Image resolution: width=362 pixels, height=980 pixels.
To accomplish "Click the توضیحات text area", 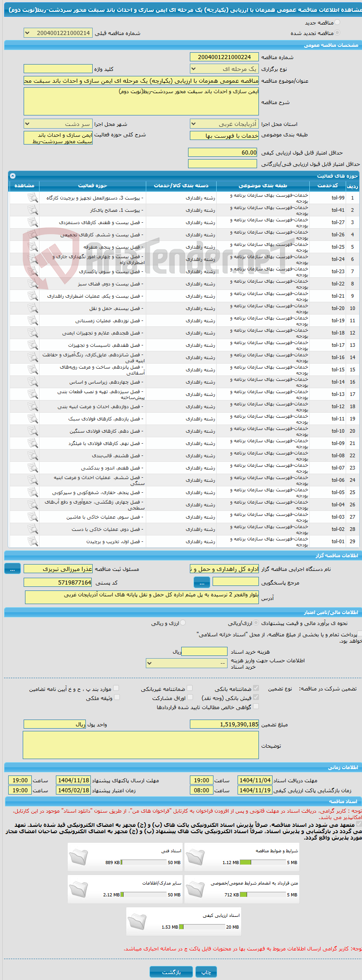I will coord(141,745).
